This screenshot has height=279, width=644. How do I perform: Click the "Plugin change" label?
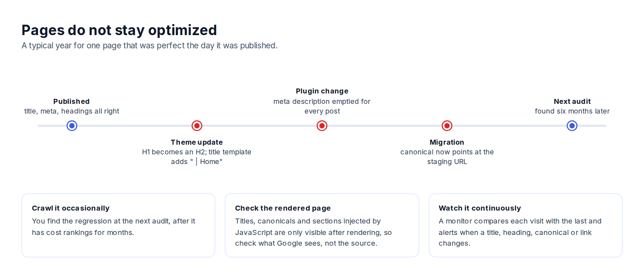point(322,91)
